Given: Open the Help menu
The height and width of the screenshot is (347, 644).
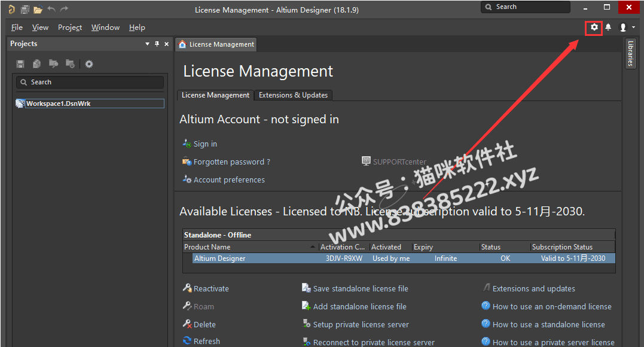Looking at the screenshot, I should (137, 28).
